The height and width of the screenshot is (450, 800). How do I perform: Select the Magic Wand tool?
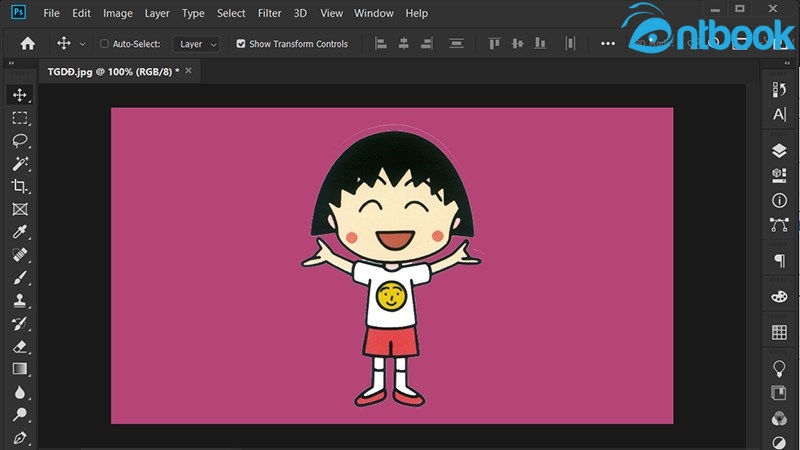20,163
